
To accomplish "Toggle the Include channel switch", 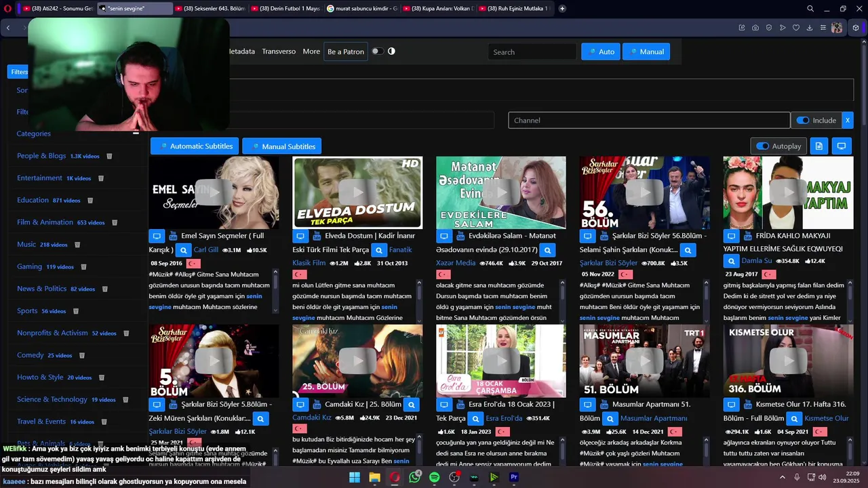I will pos(803,120).
